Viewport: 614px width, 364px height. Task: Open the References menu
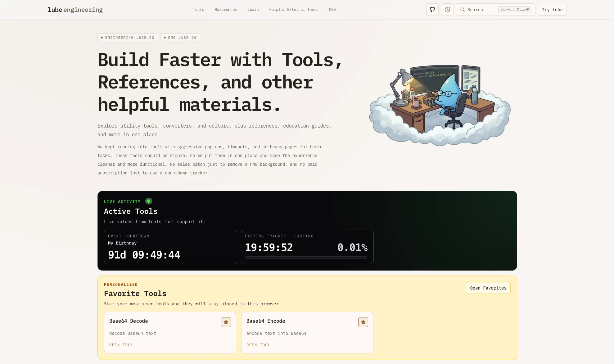pyautogui.click(x=226, y=10)
